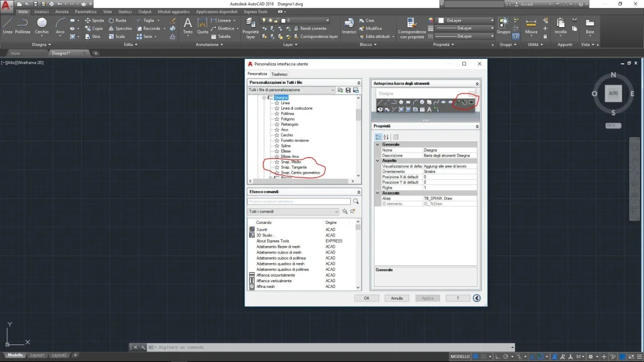Click Corrispondenza con proprietà tool
Image resolution: width=644 pixels, height=362 pixels.
[x=412, y=28]
